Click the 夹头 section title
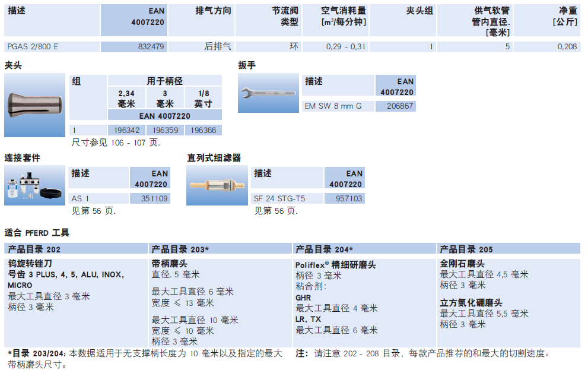This screenshot has width=588, height=370. 13,65
